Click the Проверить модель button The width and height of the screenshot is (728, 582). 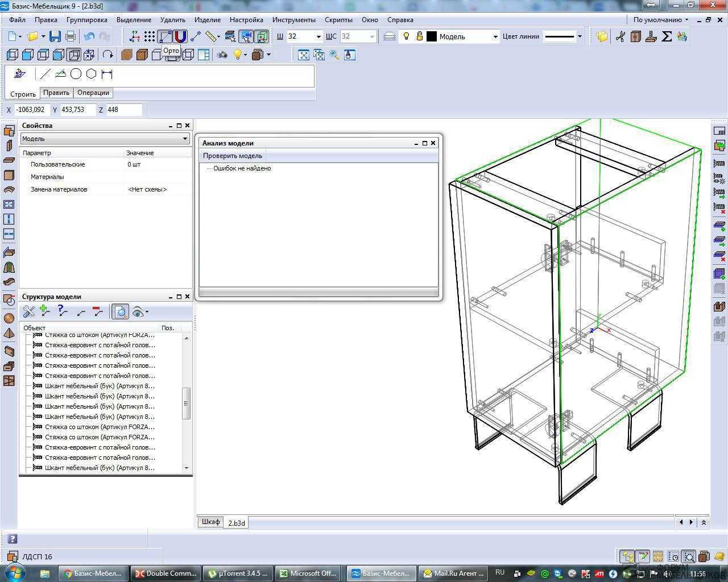(233, 156)
